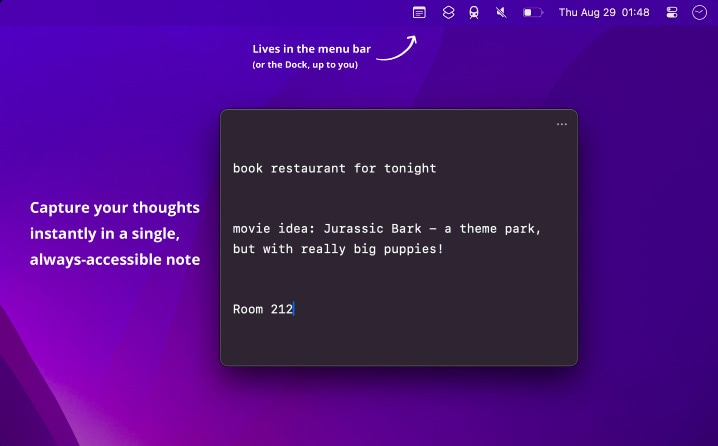Image resolution: width=718 pixels, height=446 pixels.
Task: Click the stacked layers menu bar icon
Action: click(x=448, y=12)
